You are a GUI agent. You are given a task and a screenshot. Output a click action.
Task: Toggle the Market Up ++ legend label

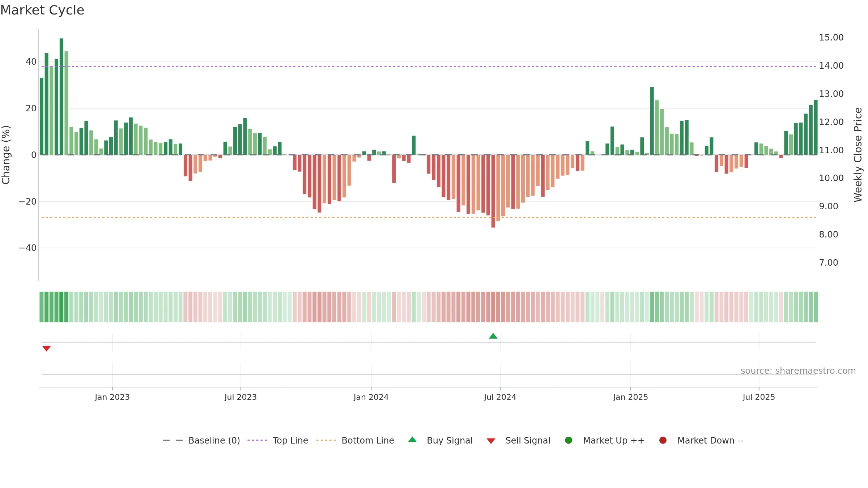[x=614, y=440]
